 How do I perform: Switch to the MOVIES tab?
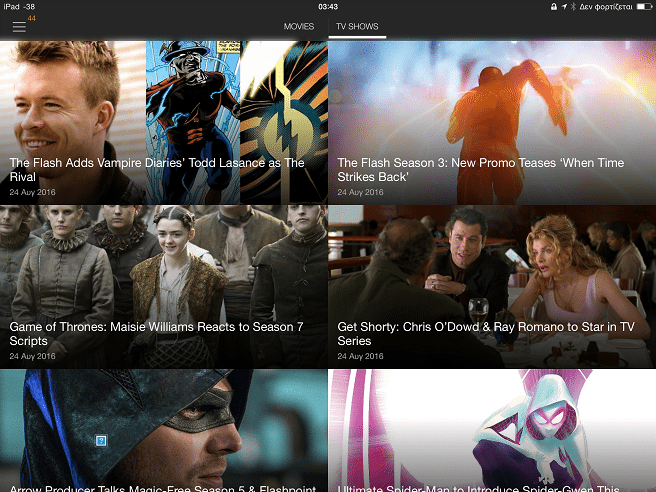pyautogui.click(x=299, y=26)
